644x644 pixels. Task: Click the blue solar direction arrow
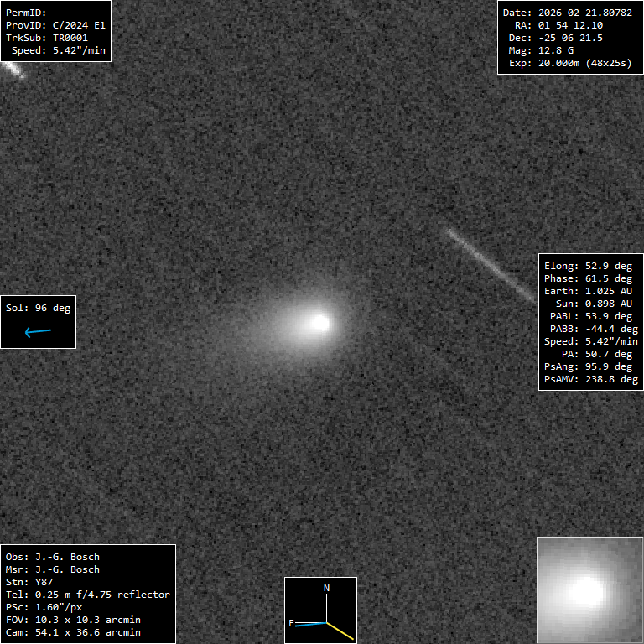pos(38,332)
